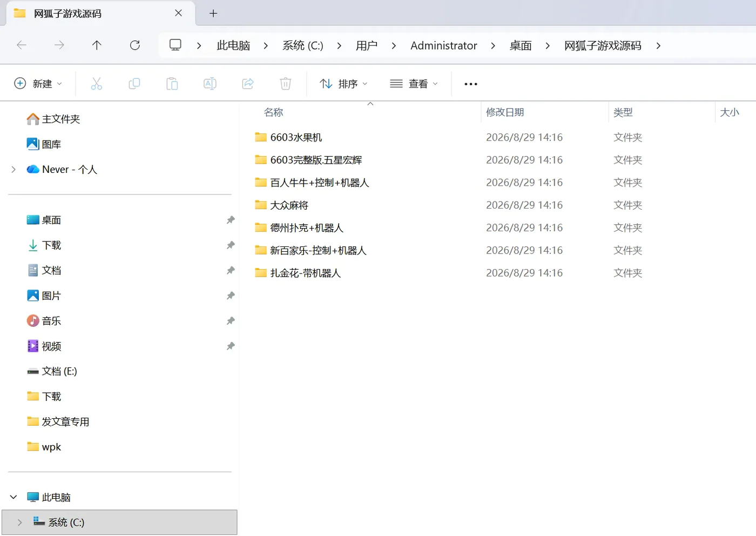Select the 6603水果机 folder
This screenshot has width=756, height=536.
coord(296,137)
